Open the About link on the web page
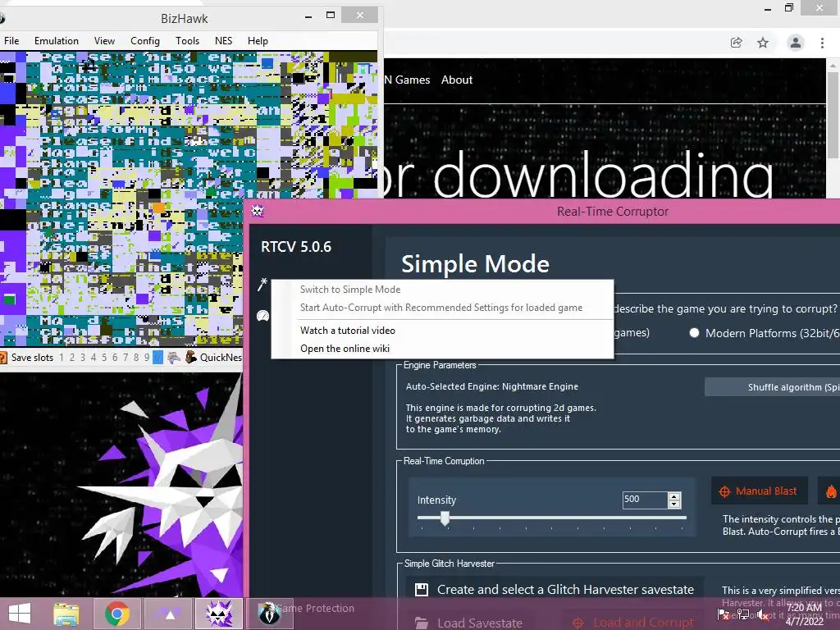This screenshot has height=630, width=840. (457, 80)
